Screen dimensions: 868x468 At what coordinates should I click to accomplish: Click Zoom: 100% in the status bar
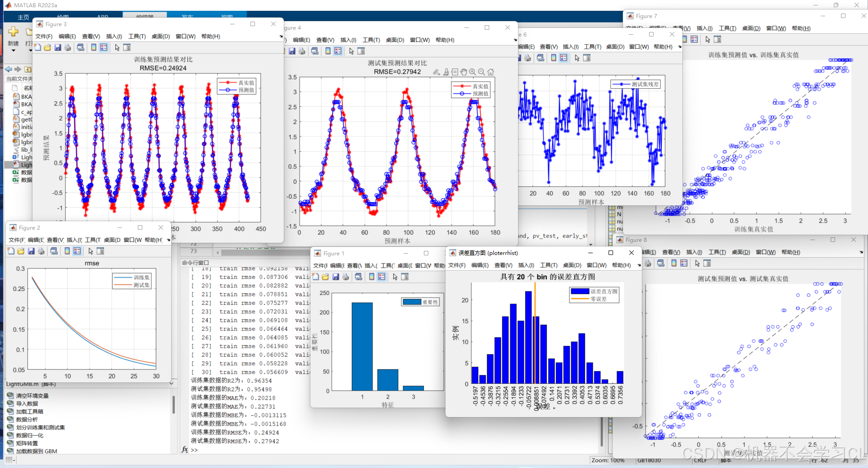pyautogui.click(x=608, y=460)
